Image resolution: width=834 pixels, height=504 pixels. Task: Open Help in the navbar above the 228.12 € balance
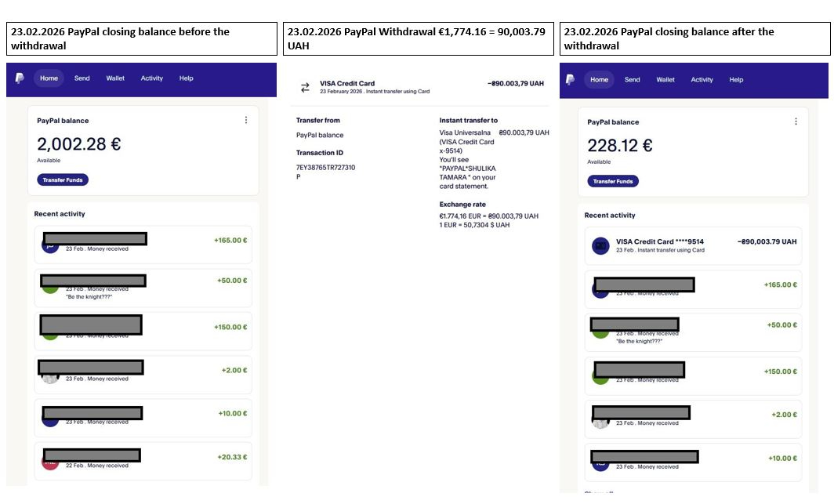[x=736, y=80]
